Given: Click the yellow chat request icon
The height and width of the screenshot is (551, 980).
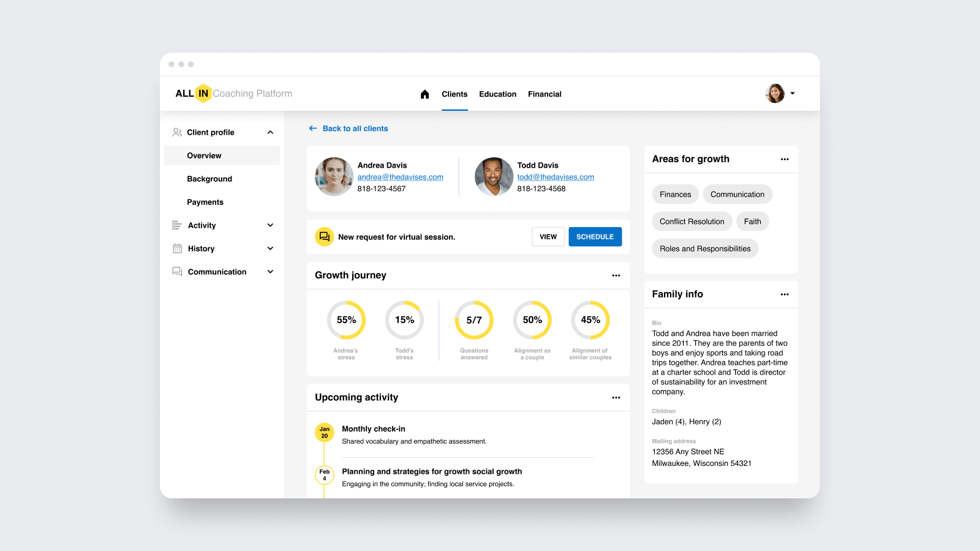Looking at the screenshot, I should pos(324,237).
